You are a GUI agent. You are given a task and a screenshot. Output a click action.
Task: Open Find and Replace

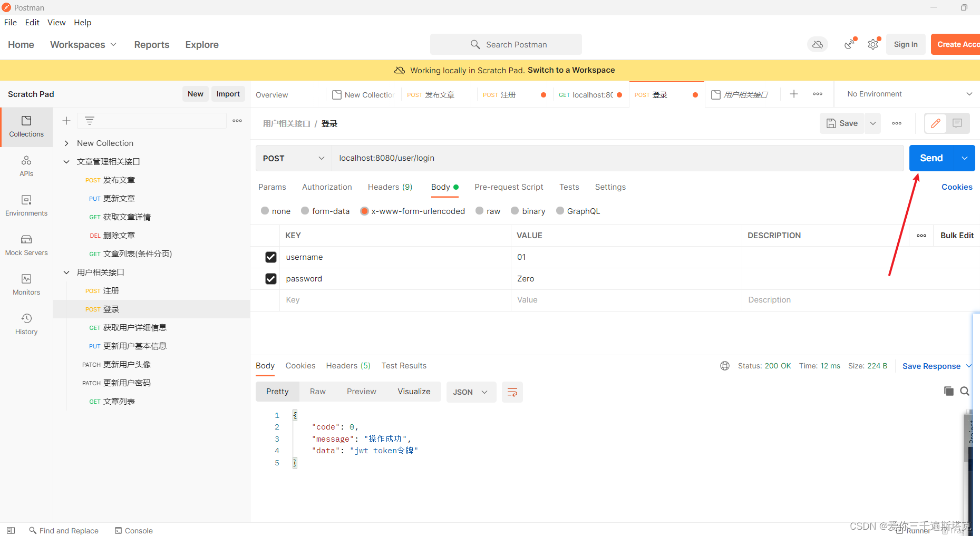pyautogui.click(x=63, y=530)
